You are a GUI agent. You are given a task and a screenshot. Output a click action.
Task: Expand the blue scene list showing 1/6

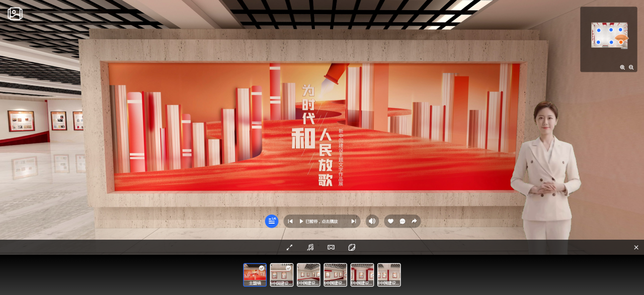(272, 221)
